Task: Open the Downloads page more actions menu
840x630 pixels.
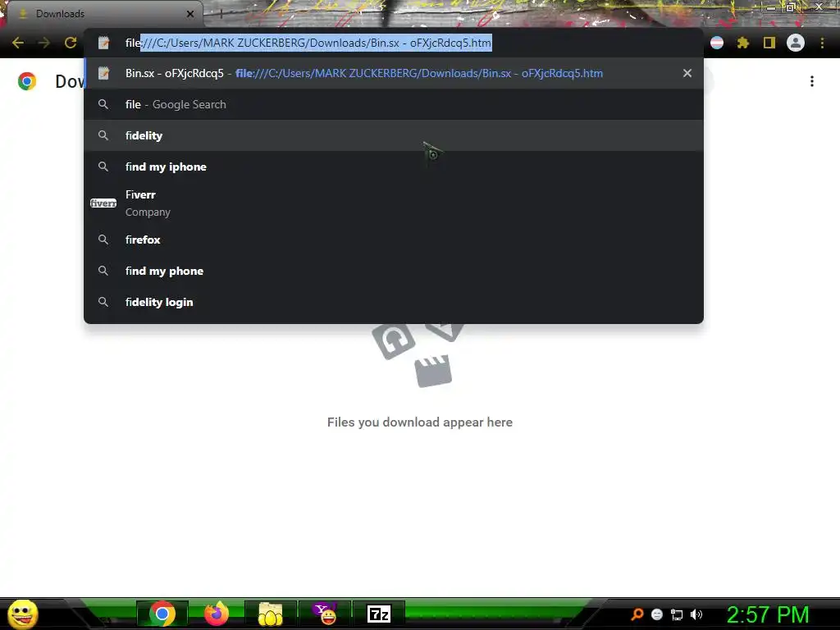Action: coord(812,81)
